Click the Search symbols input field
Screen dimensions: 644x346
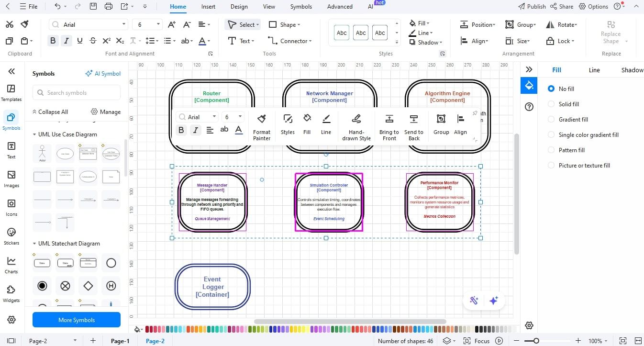tap(77, 93)
